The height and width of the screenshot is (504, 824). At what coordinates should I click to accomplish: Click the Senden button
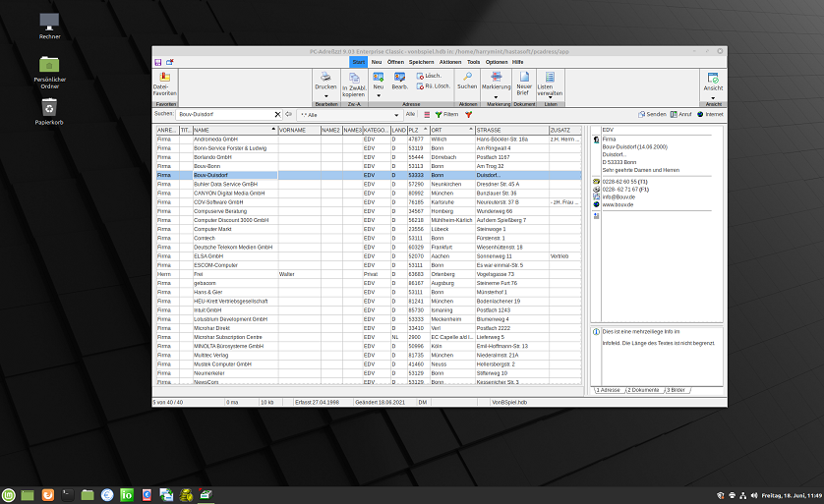(651, 115)
